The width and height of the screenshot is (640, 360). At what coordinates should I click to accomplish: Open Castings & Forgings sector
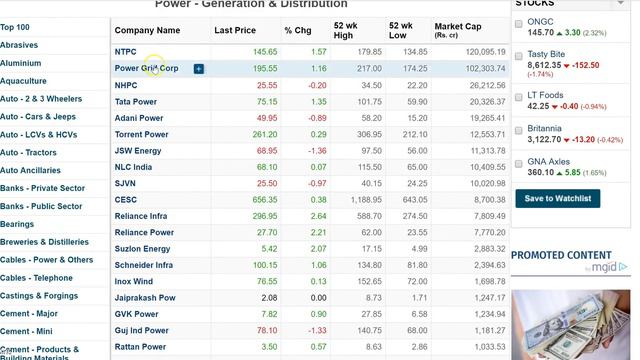click(x=39, y=296)
